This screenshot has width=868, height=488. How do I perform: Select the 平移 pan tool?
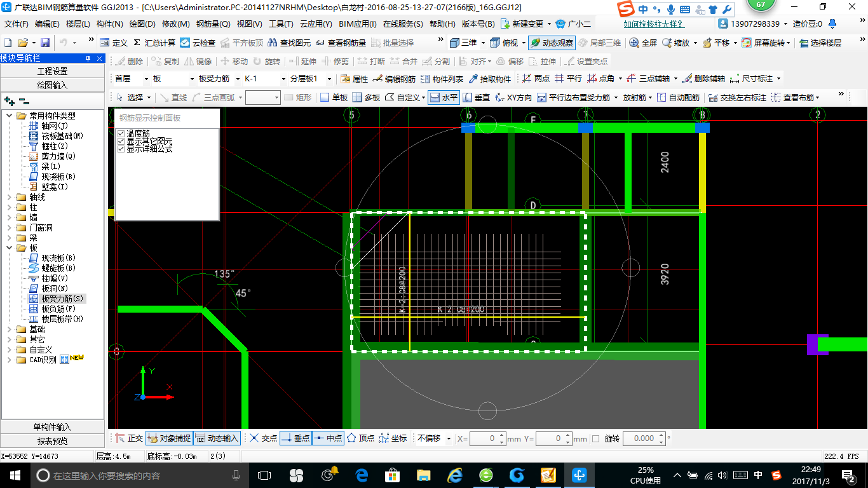pos(716,43)
